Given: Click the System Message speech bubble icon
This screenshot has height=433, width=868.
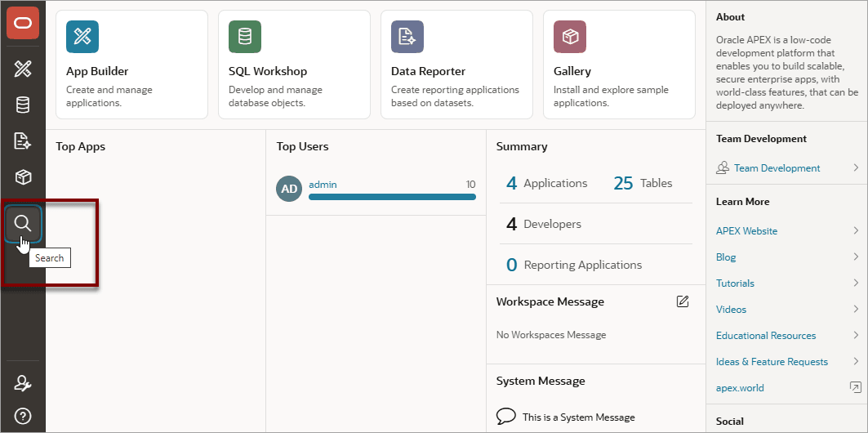Looking at the screenshot, I should (x=506, y=417).
